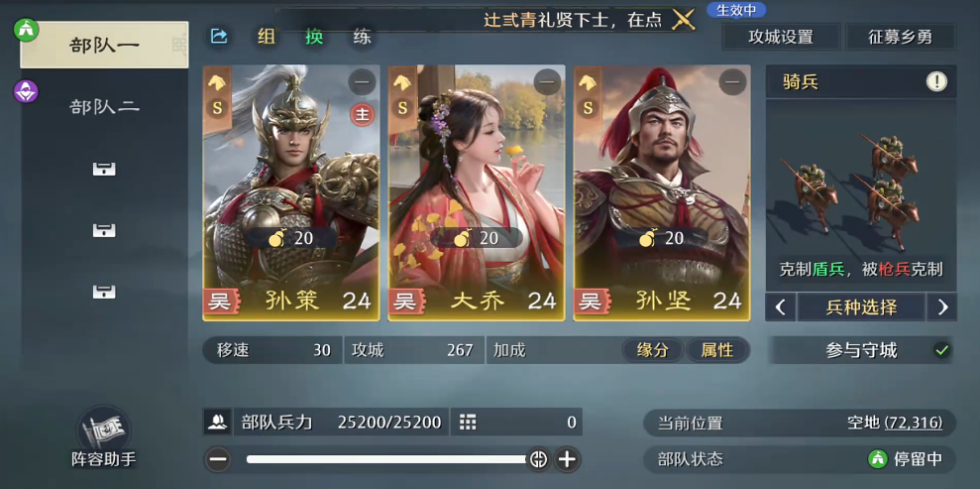Go to next troop type arrow
This screenshot has width=980, height=489.
942,307
